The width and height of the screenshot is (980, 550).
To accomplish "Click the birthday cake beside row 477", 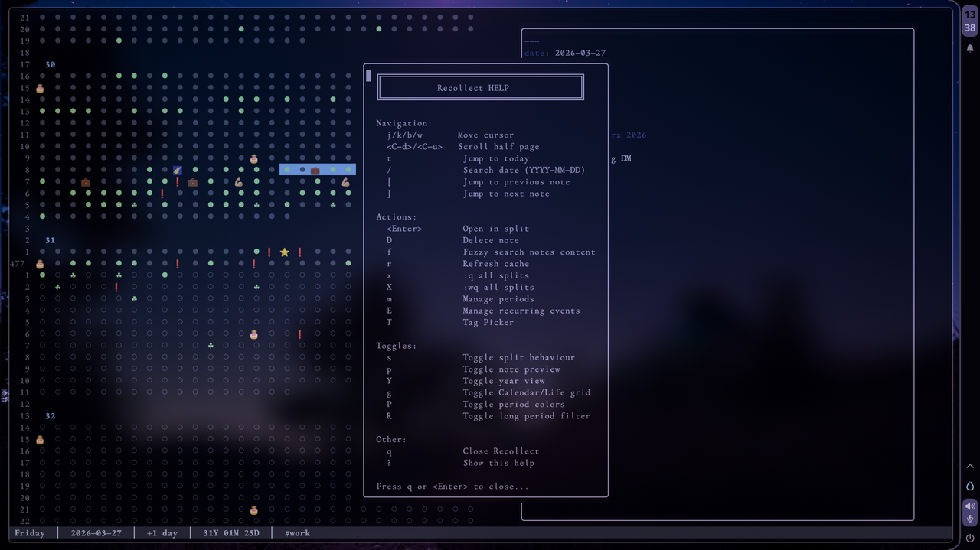I will (40, 264).
